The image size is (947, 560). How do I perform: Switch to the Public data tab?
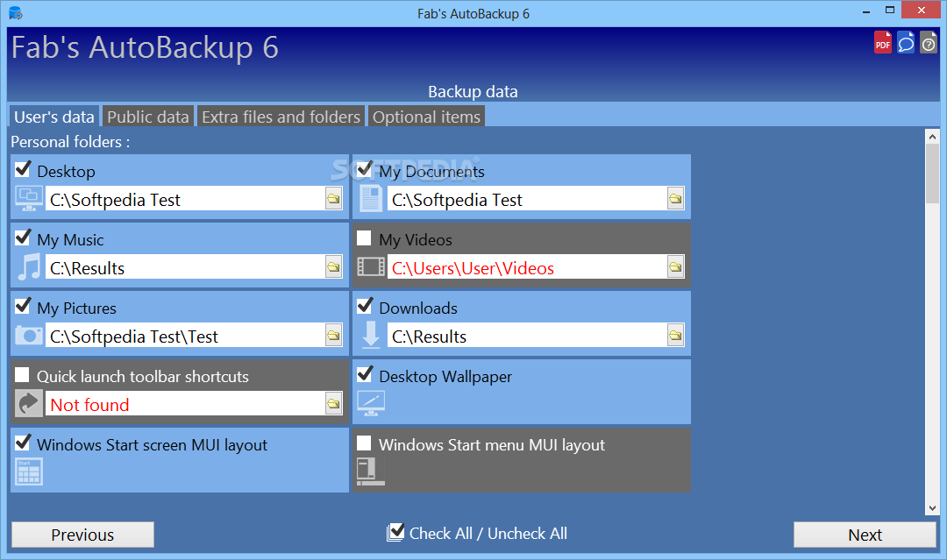(148, 117)
